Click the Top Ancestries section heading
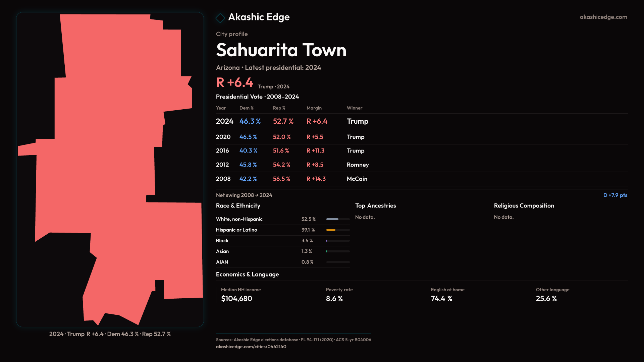 coord(375,206)
